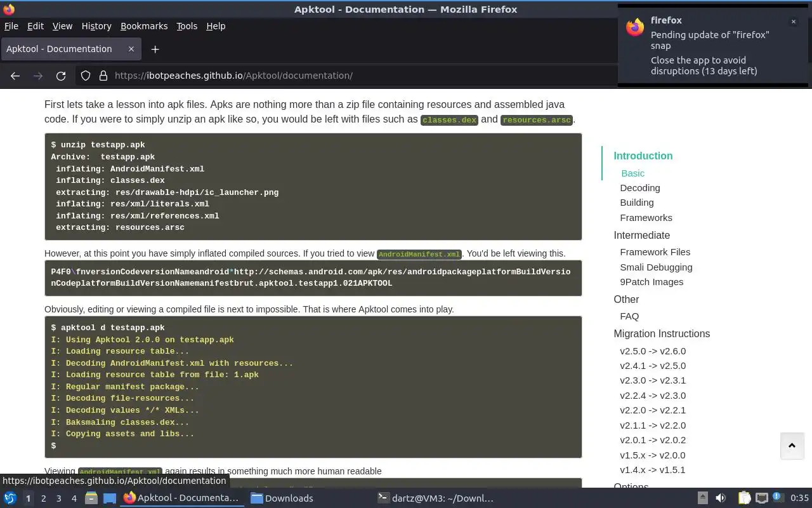This screenshot has width=812, height=508.
Task: Open file manager icon in taskbar
Action: coord(91,498)
